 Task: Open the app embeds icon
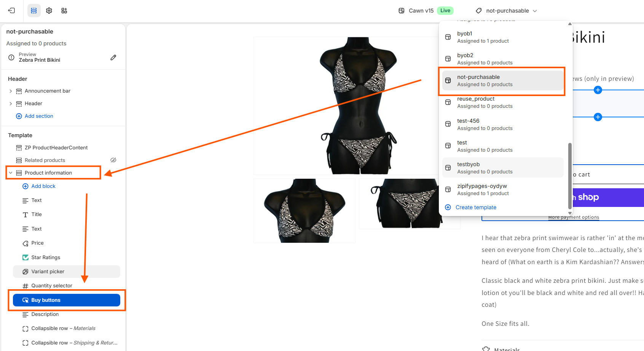[64, 11]
